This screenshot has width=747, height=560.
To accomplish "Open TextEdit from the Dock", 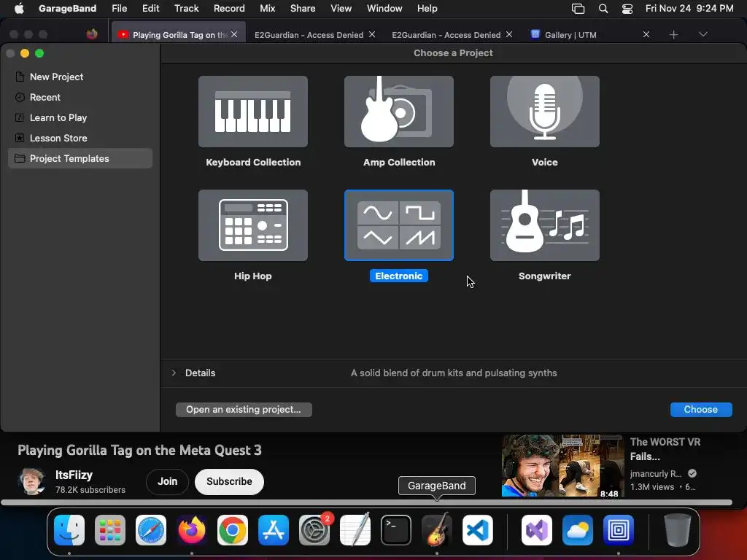I will point(355,530).
